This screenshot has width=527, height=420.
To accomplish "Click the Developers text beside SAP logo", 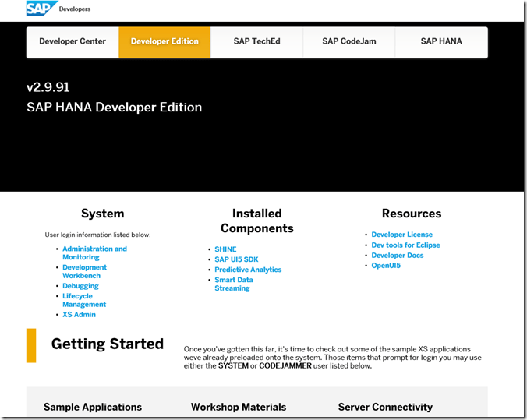I will tap(75, 9).
